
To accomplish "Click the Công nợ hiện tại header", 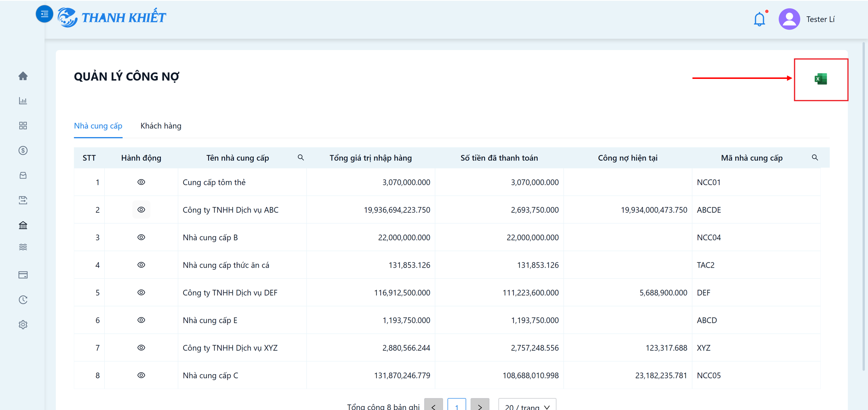I will (628, 158).
